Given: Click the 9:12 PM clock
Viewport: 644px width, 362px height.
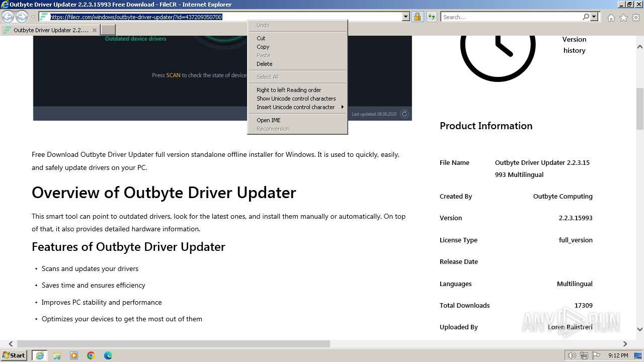Looking at the screenshot, I should (618, 355).
